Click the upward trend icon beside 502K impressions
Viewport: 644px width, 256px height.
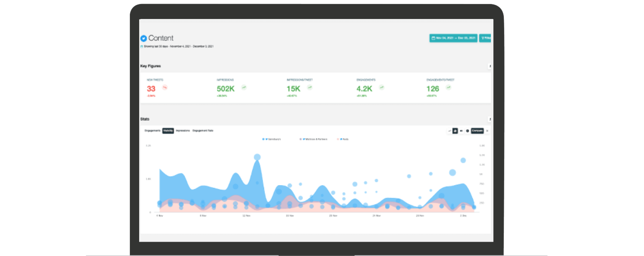click(244, 87)
